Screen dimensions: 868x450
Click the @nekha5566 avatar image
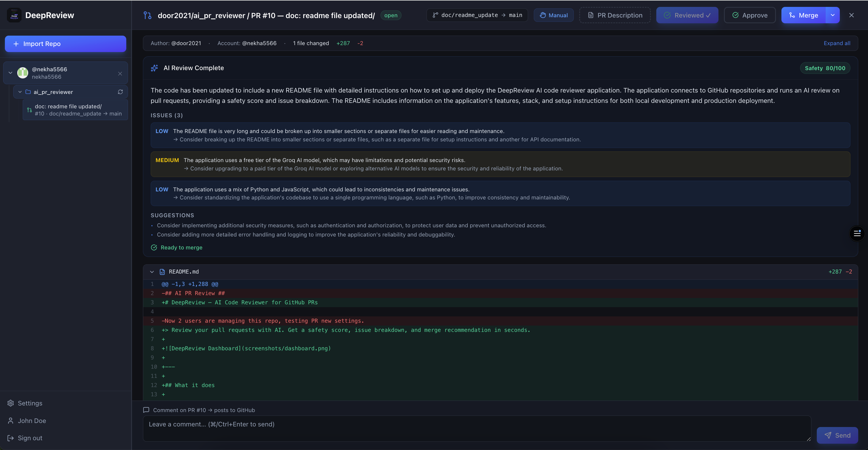click(22, 73)
